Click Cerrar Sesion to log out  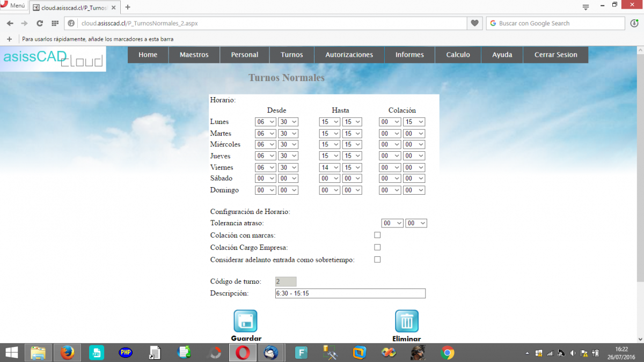click(x=556, y=55)
